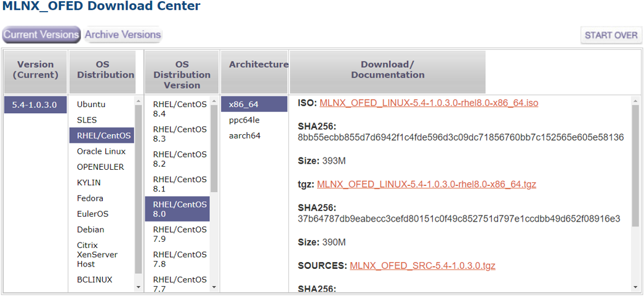Pick SLES from the distribution list
The height and width of the screenshot is (296, 644).
[87, 120]
